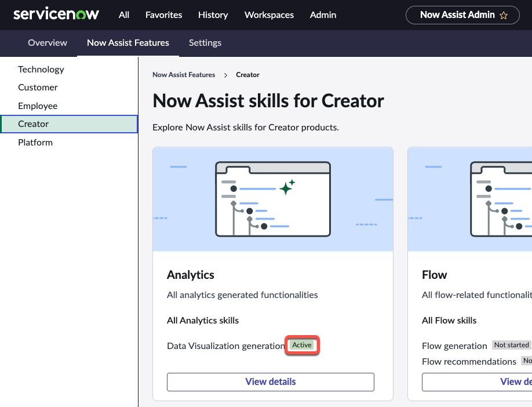532x407 pixels.
Task: Click Flow generation Not started badge
Action: [x=511, y=345]
